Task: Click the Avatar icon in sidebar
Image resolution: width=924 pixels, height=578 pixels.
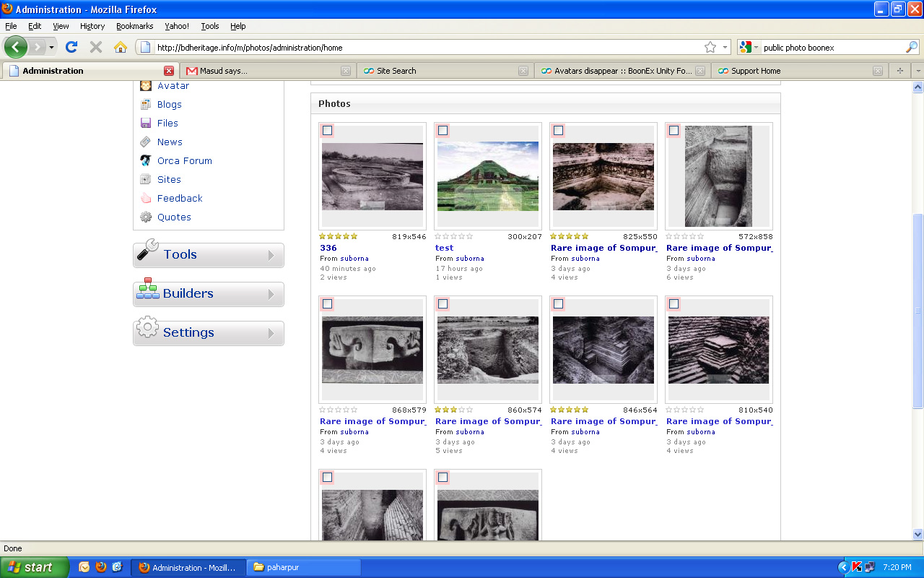Action: pos(146,86)
